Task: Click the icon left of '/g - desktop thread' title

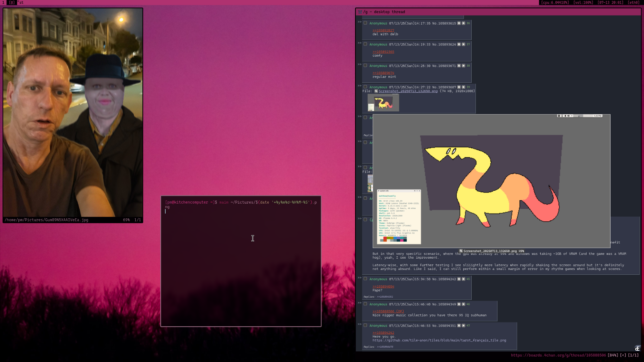Action: (360, 12)
